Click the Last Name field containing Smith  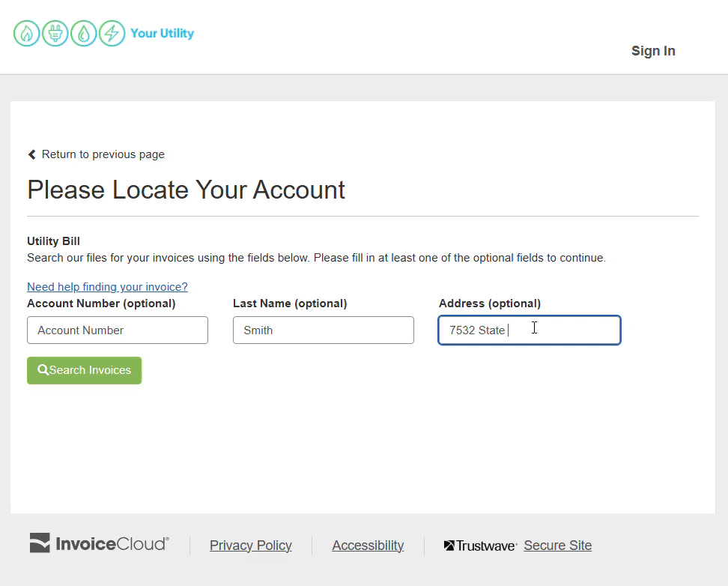(323, 330)
